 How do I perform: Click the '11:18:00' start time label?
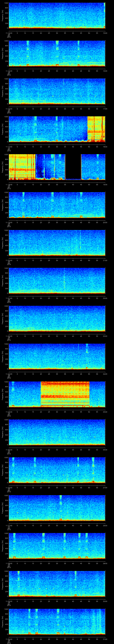pos(9,184)
